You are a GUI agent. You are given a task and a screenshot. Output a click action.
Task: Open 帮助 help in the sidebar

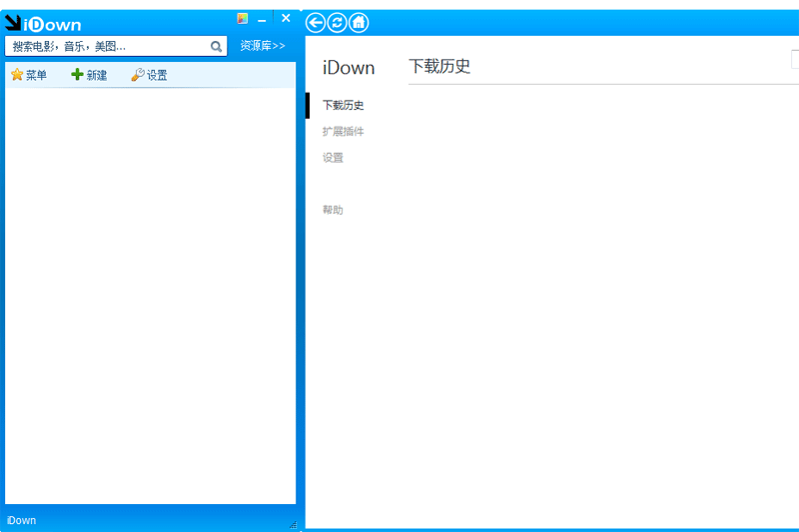(x=333, y=210)
